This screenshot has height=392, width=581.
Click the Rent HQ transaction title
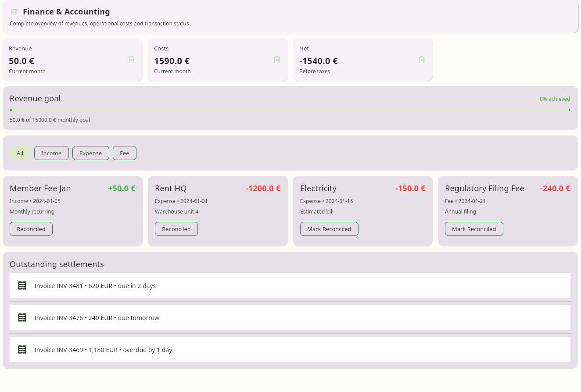(171, 189)
